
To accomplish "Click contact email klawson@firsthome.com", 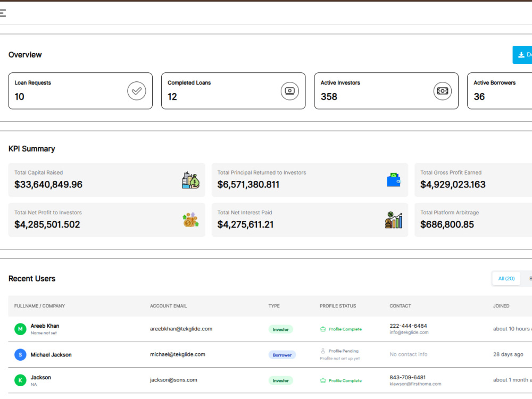I will (x=415, y=384).
